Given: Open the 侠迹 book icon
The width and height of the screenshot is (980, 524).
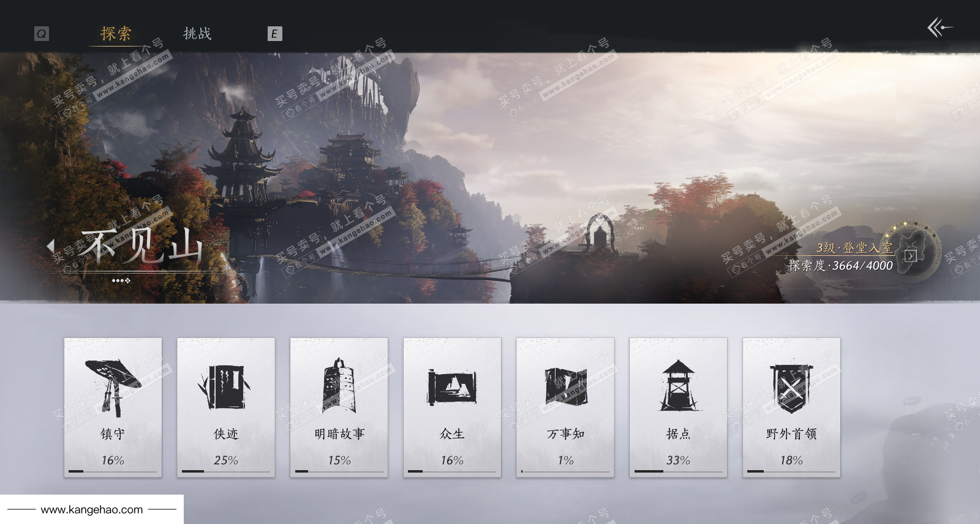Looking at the screenshot, I should pyautogui.click(x=225, y=387).
